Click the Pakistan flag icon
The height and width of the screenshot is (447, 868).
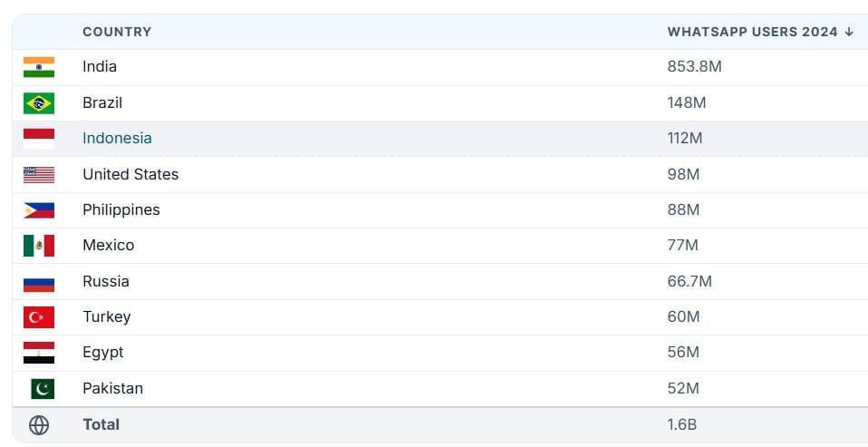pos(42,389)
